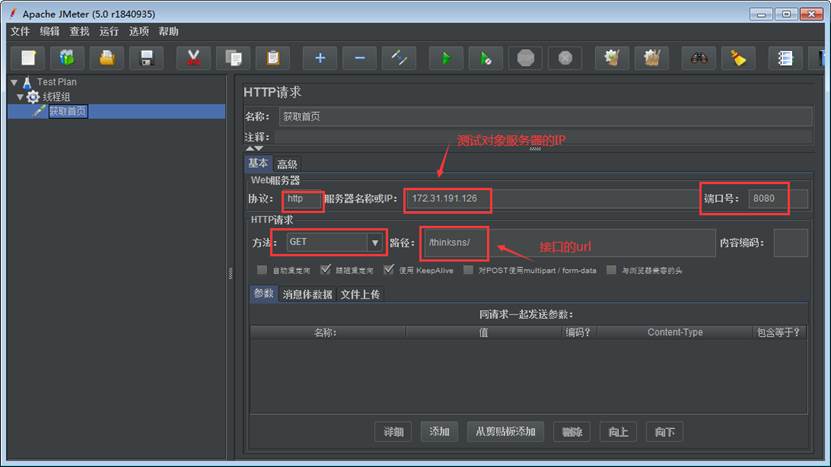831x467 pixels.
Task: Select the 文件上传 tab
Action: (x=360, y=294)
